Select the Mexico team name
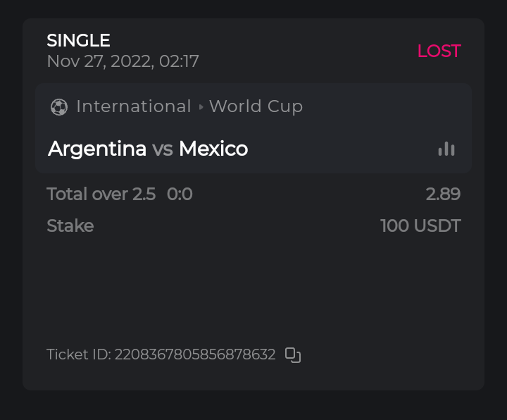This screenshot has height=420, width=507. (213, 149)
